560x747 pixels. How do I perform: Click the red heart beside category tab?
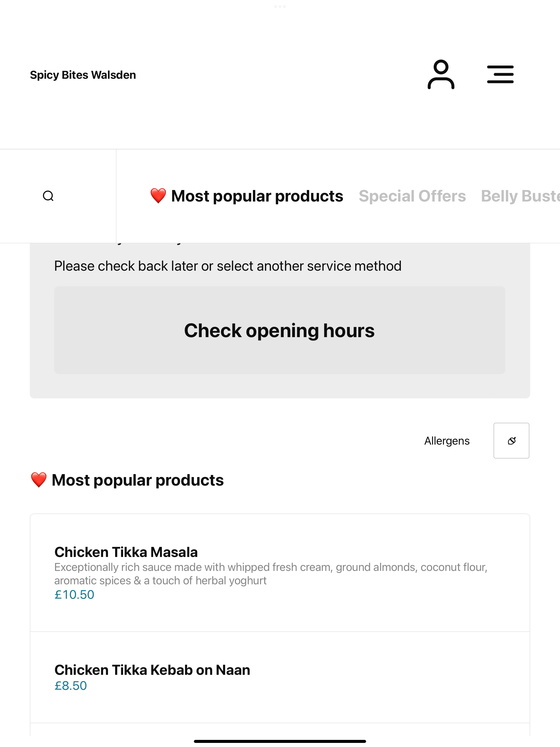tap(158, 196)
